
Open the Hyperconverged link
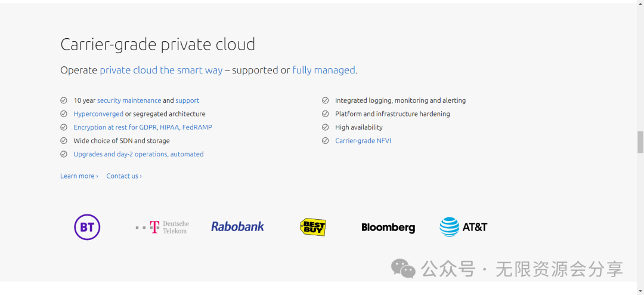pyautogui.click(x=98, y=114)
